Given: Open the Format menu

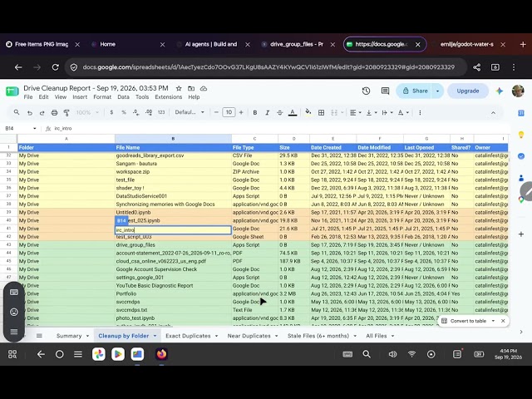Looking at the screenshot, I should [x=102, y=97].
